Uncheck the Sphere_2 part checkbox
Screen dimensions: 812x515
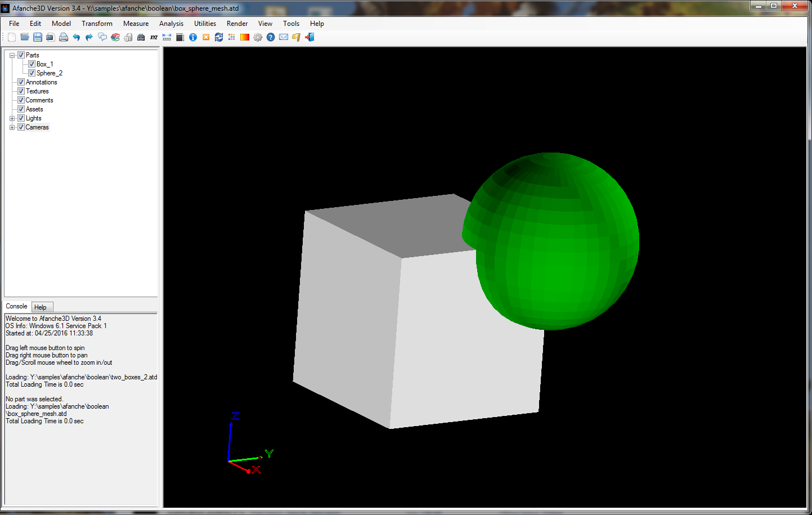click(32, 73)
